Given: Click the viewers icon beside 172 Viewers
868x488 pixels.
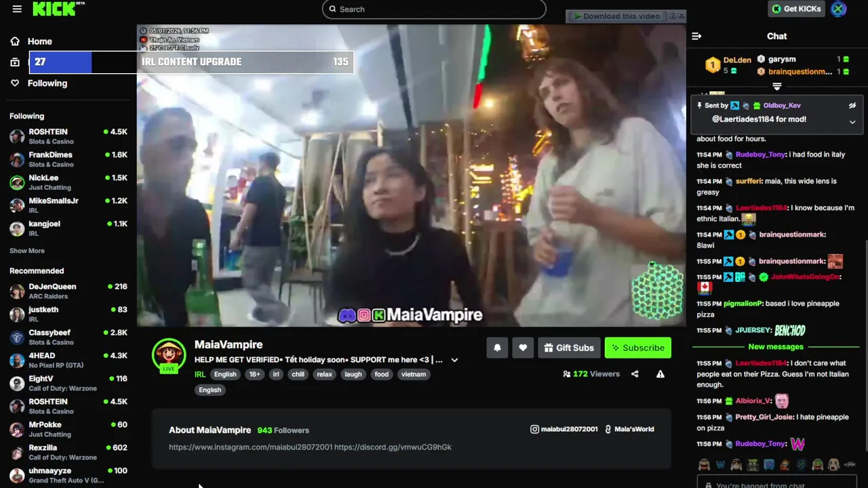Looking at the screenshot, I should click(x=566, y=374).
